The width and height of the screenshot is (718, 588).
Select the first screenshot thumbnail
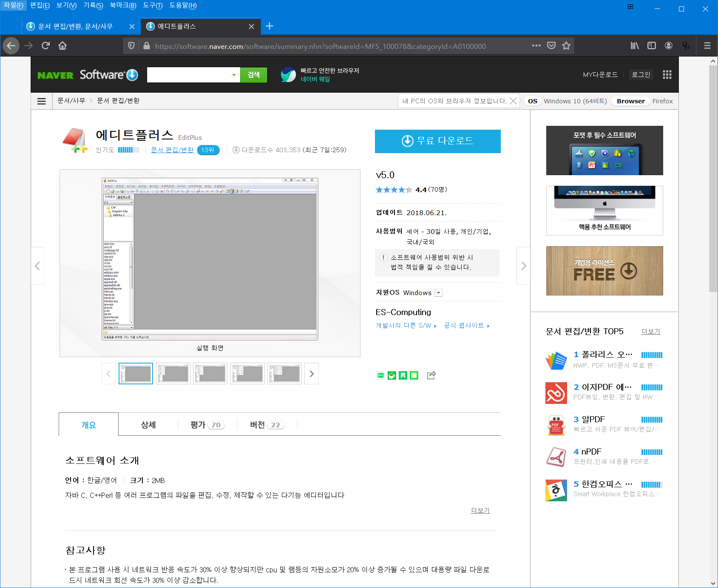(x=136, y=374)
